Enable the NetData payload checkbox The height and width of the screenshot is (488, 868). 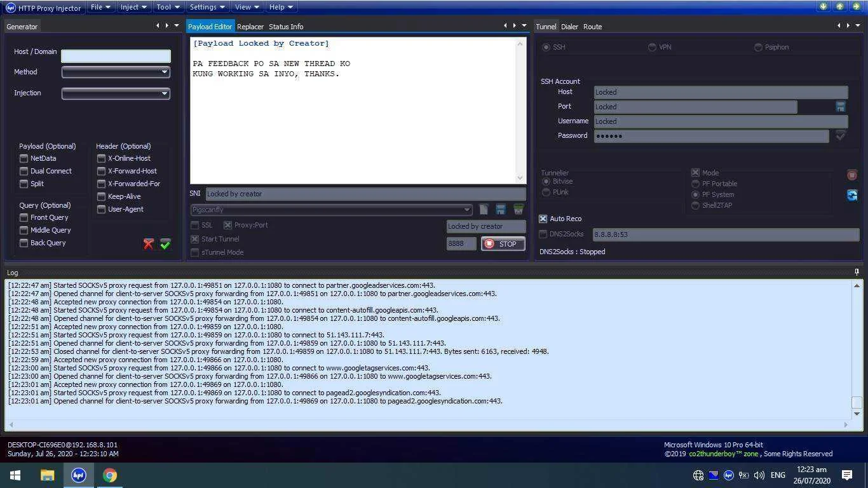point(24,158)
